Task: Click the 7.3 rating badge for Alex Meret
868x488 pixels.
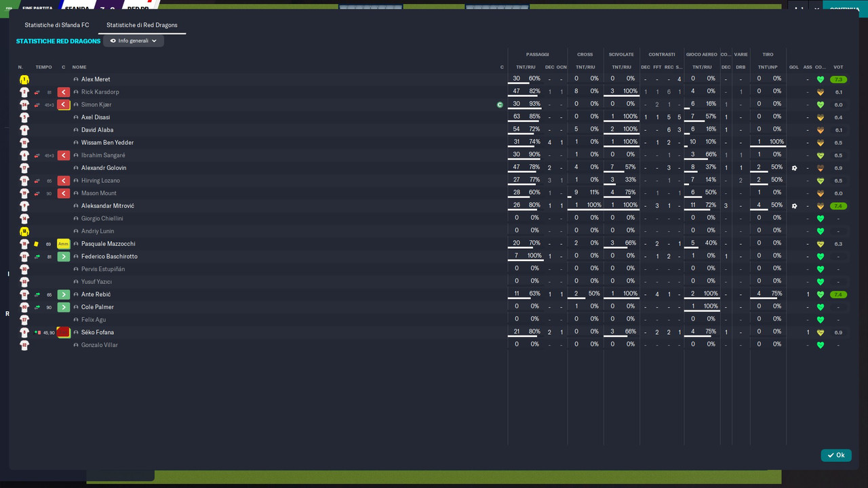Action: 838,79
